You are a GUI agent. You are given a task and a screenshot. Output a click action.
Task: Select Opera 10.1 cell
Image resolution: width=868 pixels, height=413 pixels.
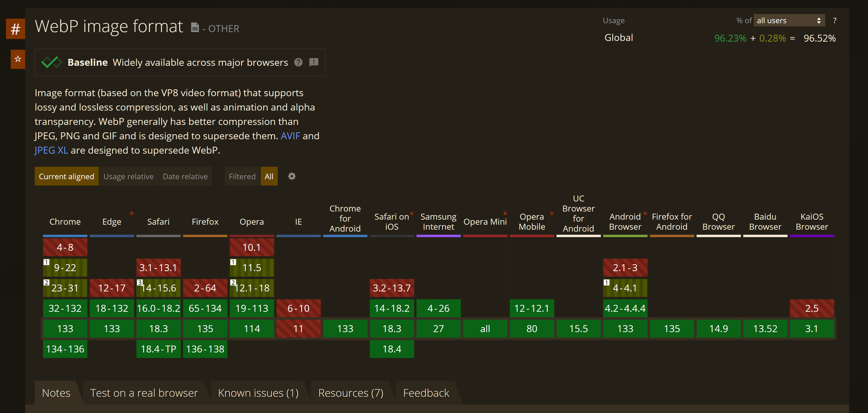pos(252,247)
